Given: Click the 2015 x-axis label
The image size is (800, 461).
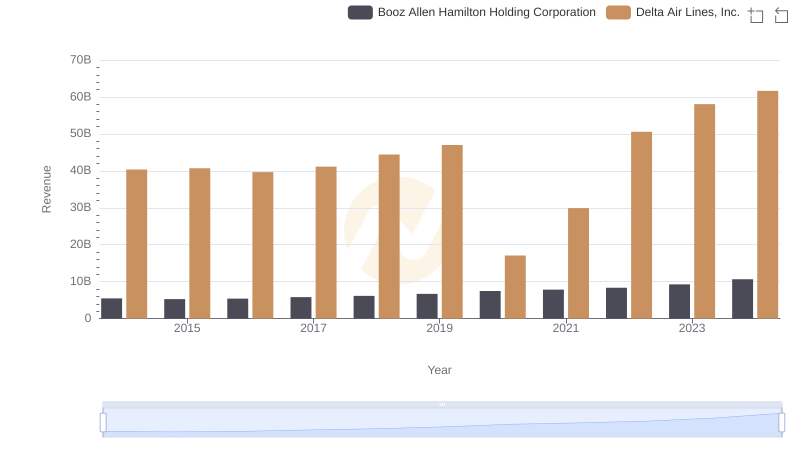Looking at the screenshot, I should coord(187,328).
